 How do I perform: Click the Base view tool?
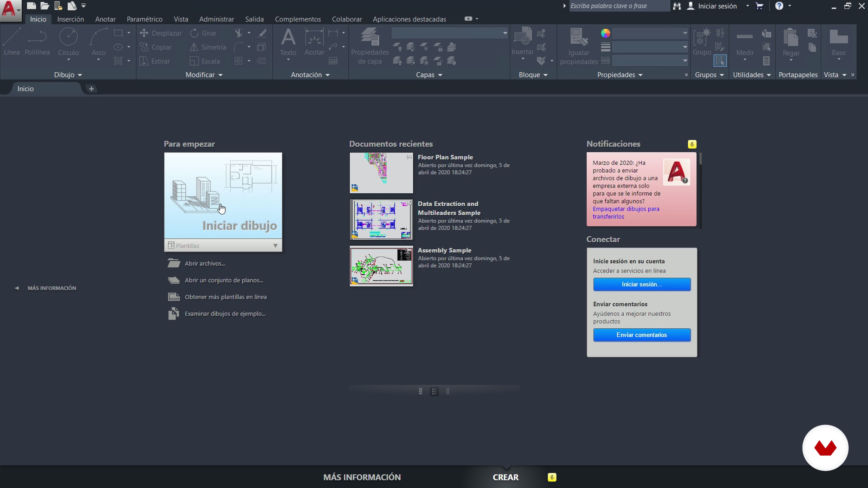point(838,44)
